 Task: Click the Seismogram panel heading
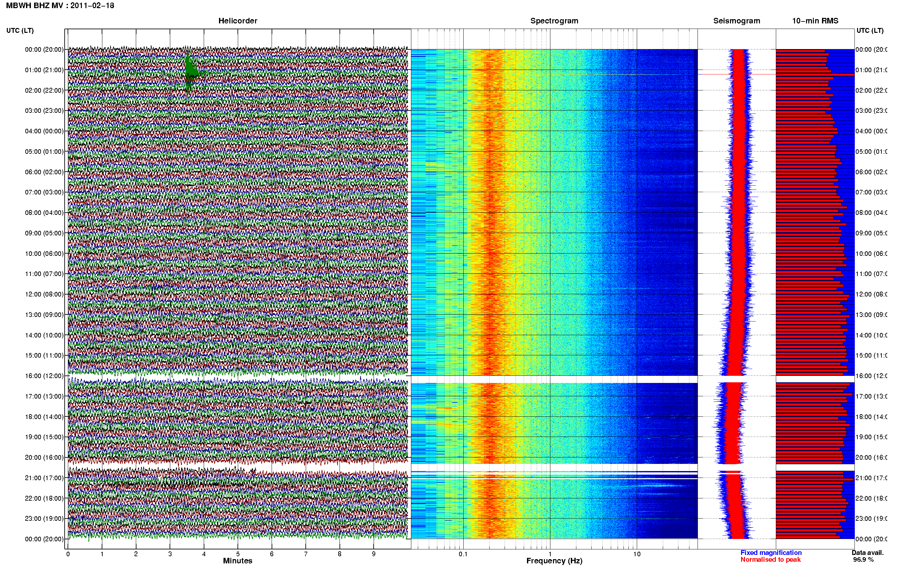(737, 21)
